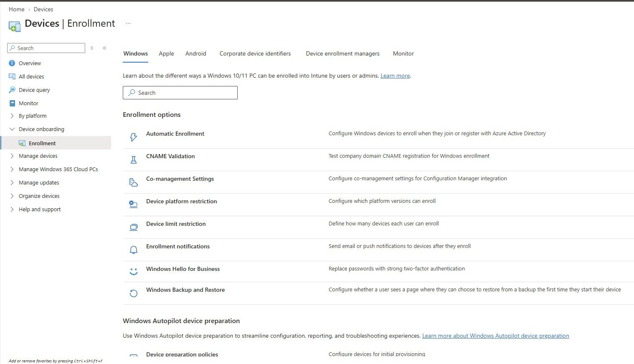Click the Windows Autopilot device preparation heading
This screenshot has height=364, width=634.
(x=181, y=321)
